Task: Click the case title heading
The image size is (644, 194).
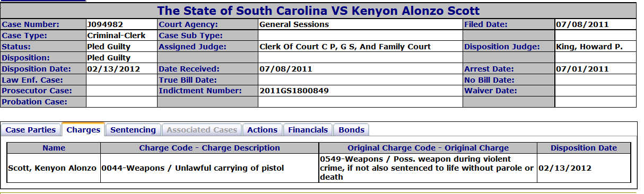Action: click(x=318, y=11)
